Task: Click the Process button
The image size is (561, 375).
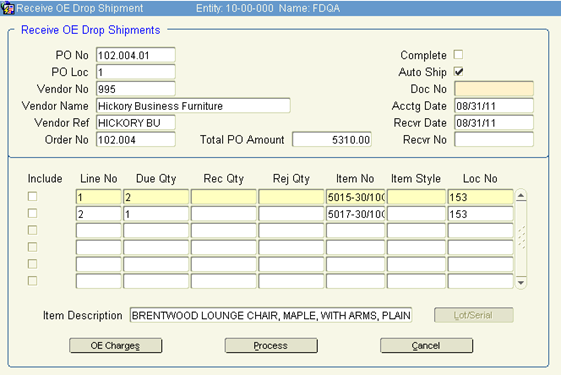Action: tap(271, 346)
